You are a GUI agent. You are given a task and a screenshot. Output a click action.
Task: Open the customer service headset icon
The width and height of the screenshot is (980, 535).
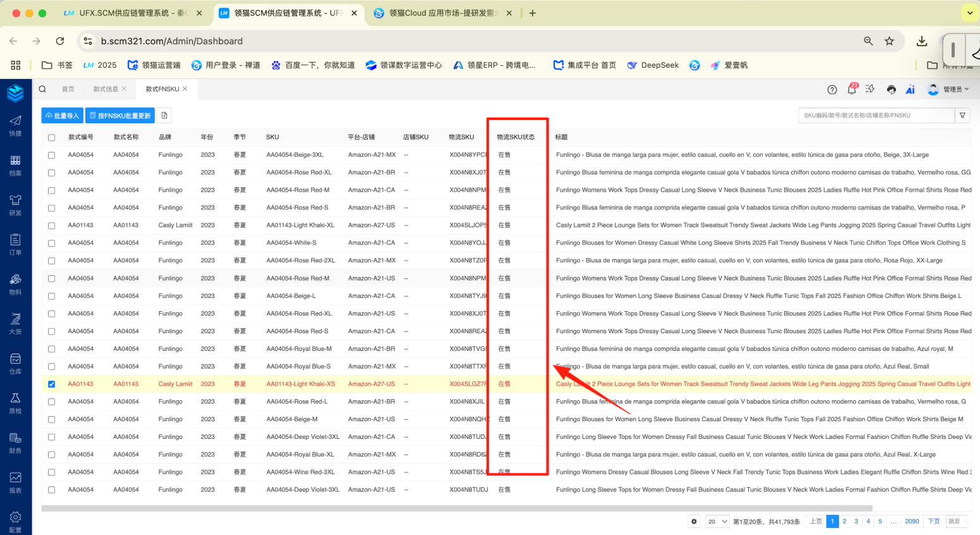pyautogui.click(x=891, y=90)
